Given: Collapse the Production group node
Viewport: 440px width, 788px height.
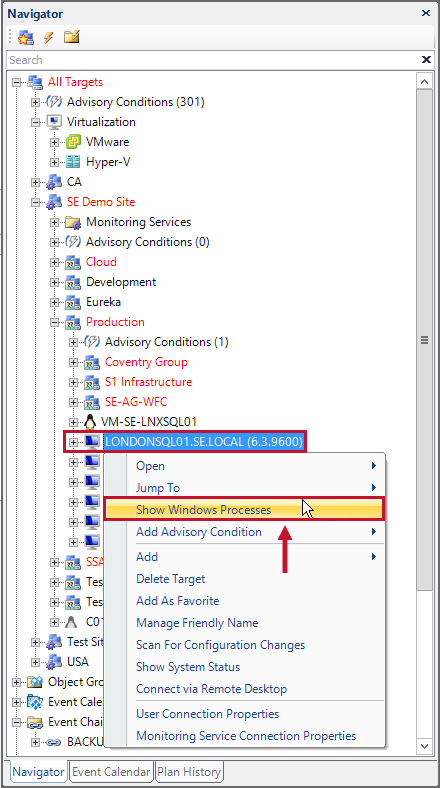Looking at the screenshot, I should [55, 322].
